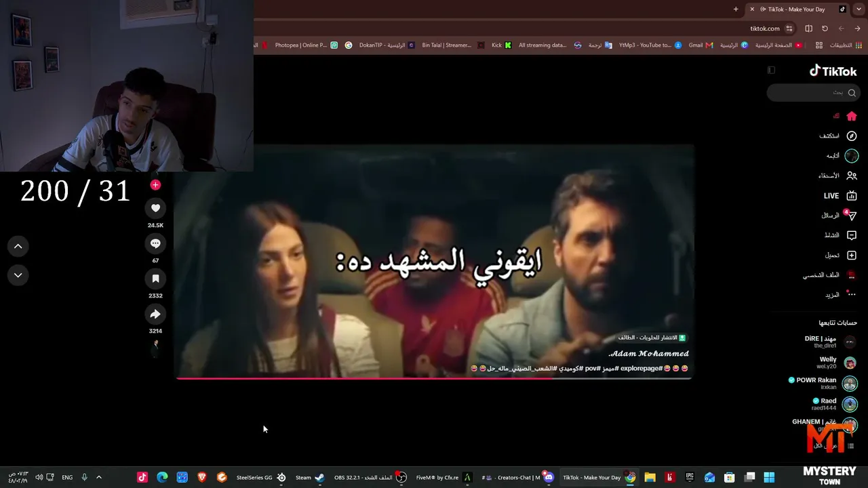Viewport: 868px width, 488px height.
Task: Go to the previous video
Action: tap(18, 246)
